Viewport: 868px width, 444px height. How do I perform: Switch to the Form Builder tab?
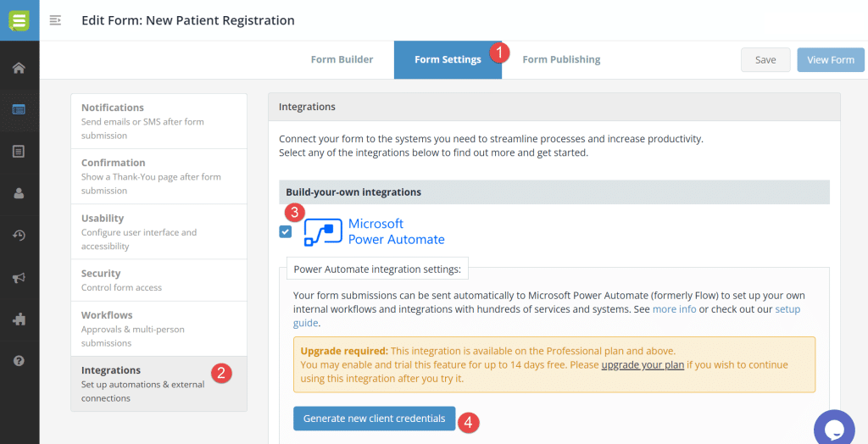(x=342, y=59)
